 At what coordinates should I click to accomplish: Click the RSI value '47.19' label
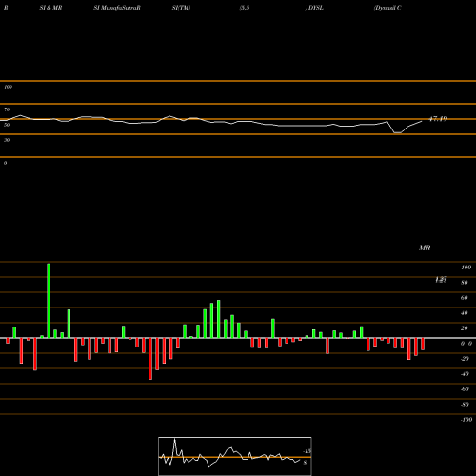[x=438, y=119]
